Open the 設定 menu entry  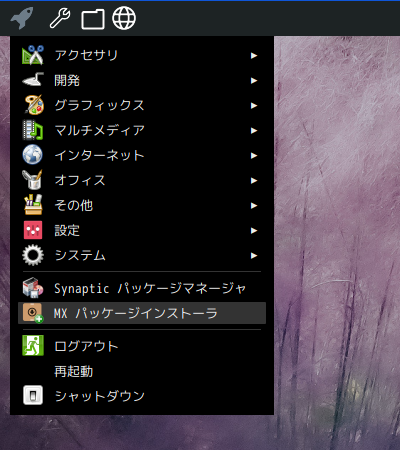coord(142,230)
